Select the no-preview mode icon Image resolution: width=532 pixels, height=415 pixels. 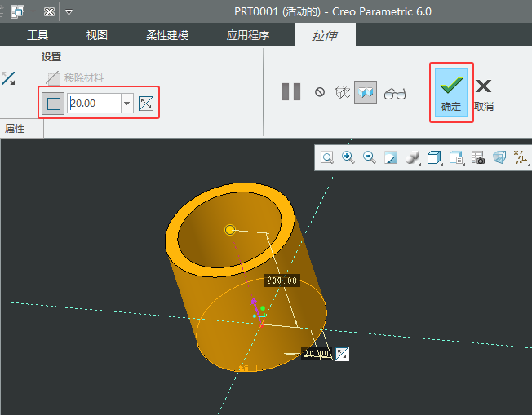coord(320,92)
